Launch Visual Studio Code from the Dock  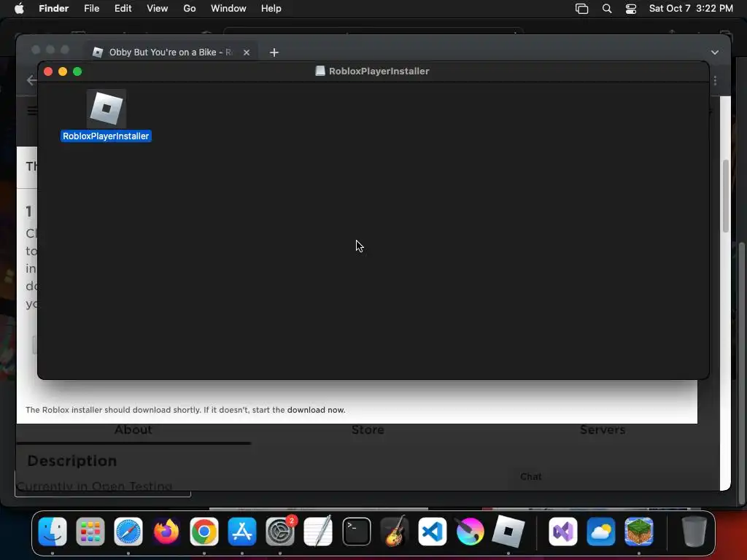point(432,532)
